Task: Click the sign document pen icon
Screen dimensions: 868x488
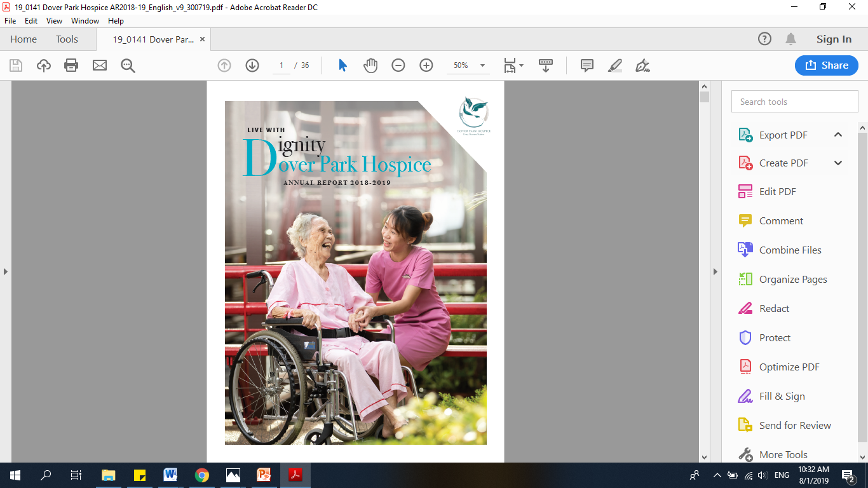Action: [x=643, y=65]
